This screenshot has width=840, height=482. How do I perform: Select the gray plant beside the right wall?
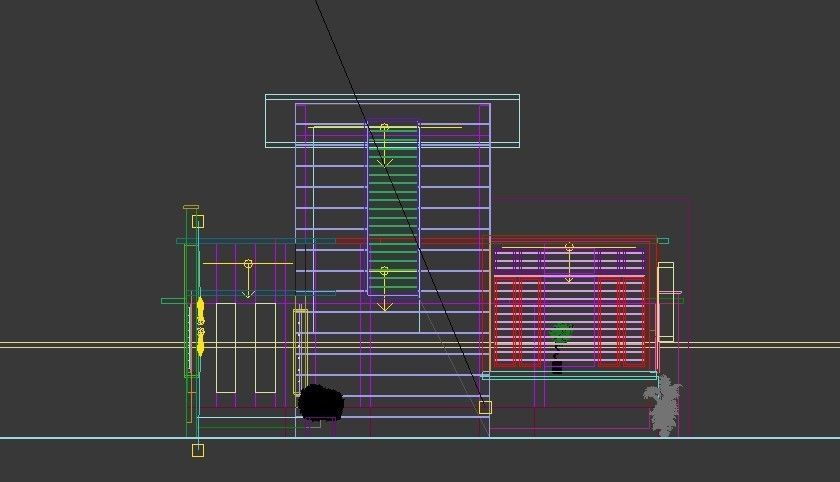[x=663, y=406]
